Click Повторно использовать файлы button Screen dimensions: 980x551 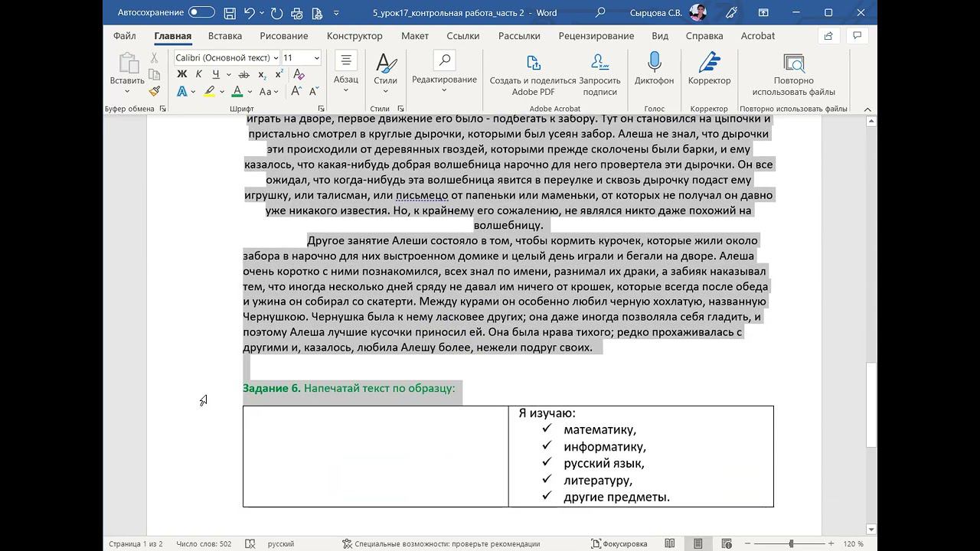coord(793,75)
